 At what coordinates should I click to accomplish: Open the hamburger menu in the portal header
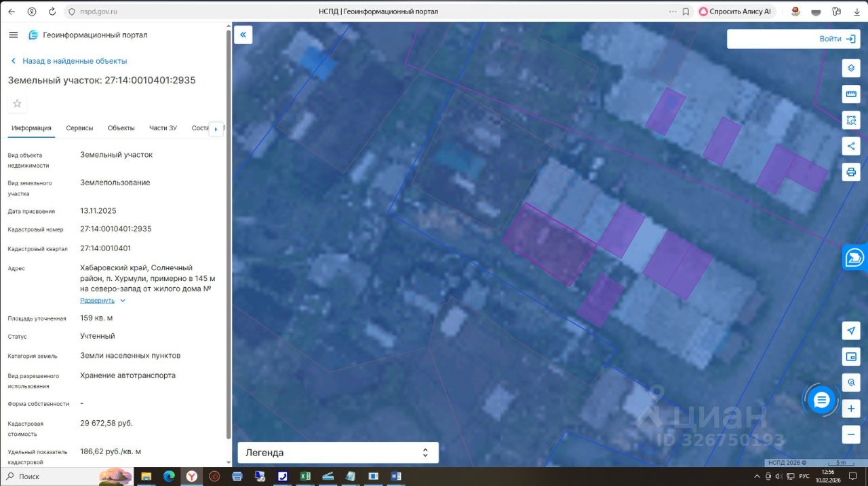tap(14, 35)
